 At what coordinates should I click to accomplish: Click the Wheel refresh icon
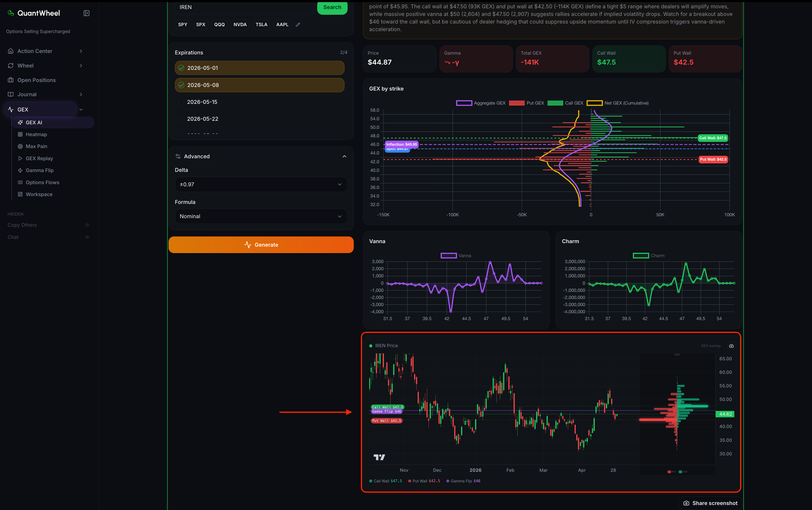pos(11,65)
